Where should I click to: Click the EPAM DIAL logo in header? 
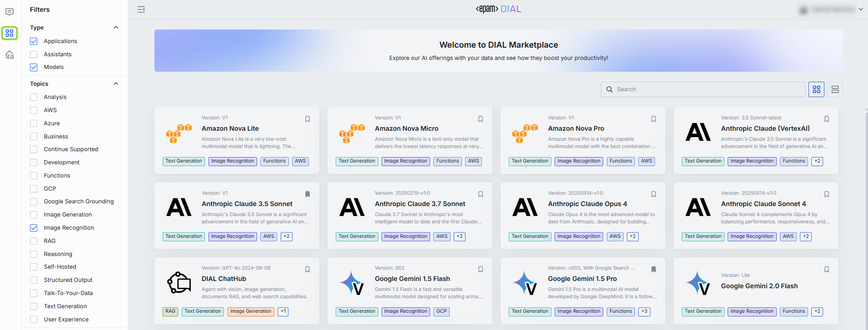click(498, 9)
